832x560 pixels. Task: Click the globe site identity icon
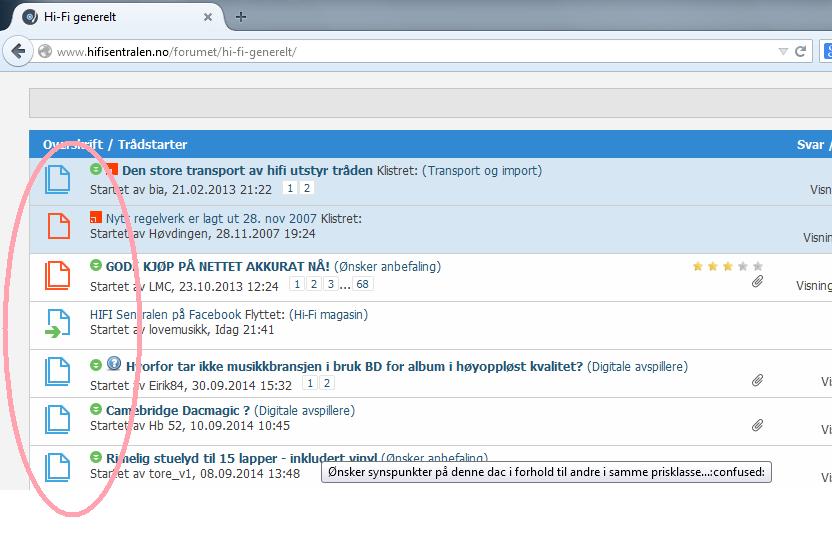46,51
